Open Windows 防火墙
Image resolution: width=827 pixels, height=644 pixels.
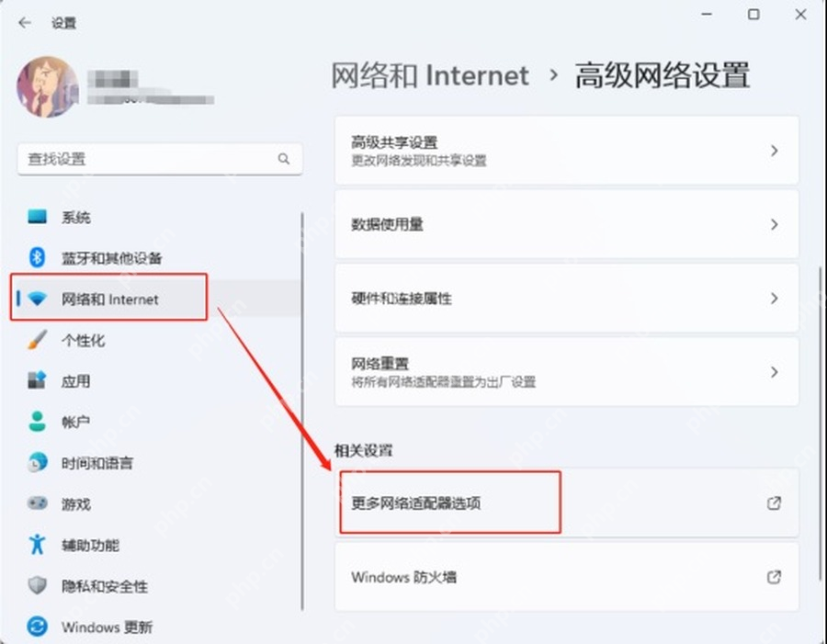pyautogui.click(x=566, y=577)
